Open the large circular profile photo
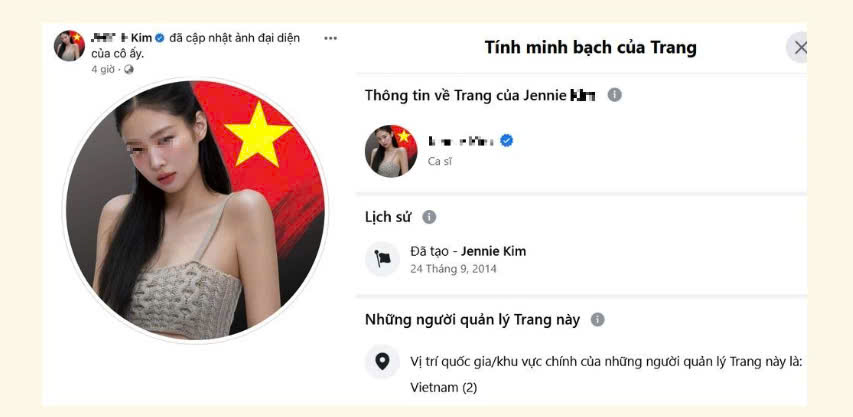Screen dimensions: 853x417 coord(195,211)
